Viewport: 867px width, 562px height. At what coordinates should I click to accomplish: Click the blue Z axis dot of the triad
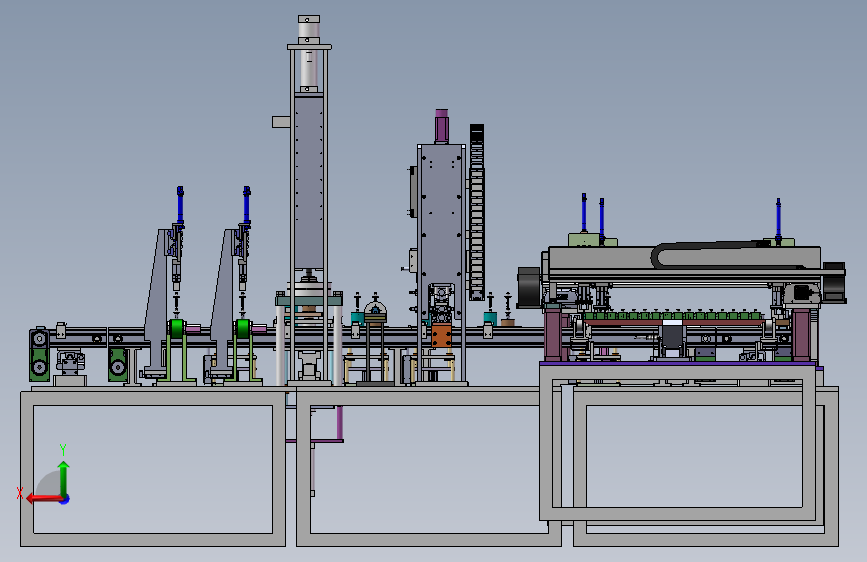click(65, 499)
